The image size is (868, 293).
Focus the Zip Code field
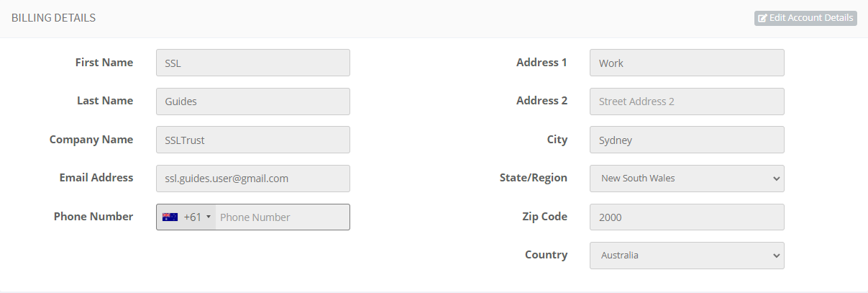(687, 217)
